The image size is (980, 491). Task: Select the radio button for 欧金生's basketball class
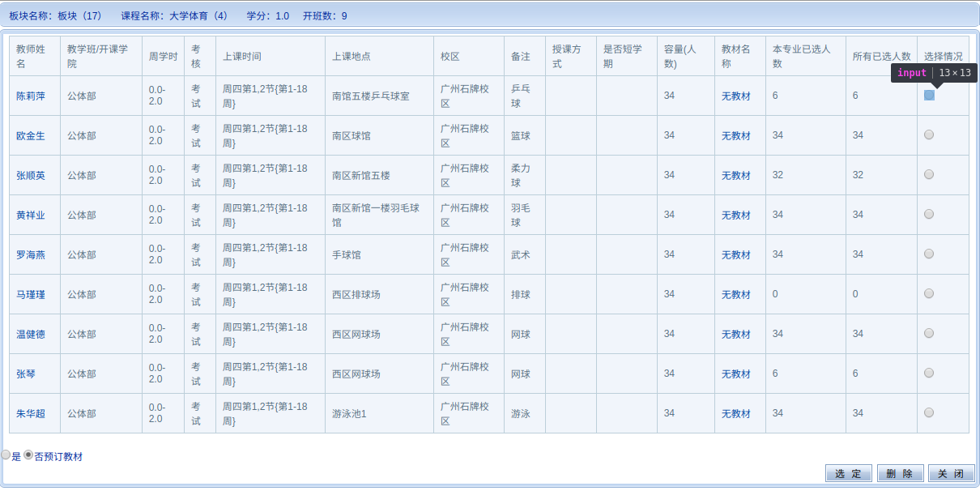(929, 134)
